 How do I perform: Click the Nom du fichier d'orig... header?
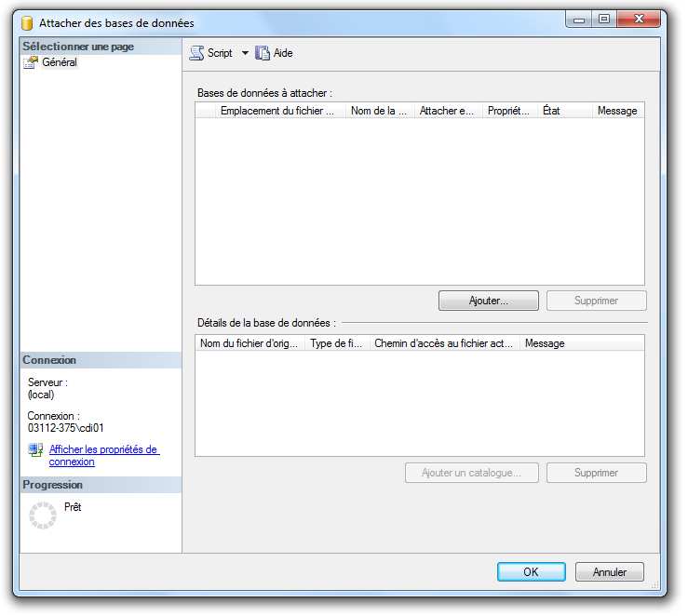coord(250,343)
